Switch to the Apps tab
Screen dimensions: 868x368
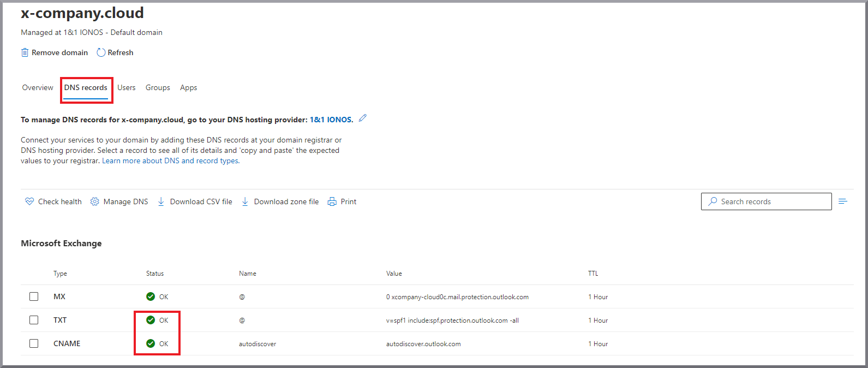[x=189, y=87]
